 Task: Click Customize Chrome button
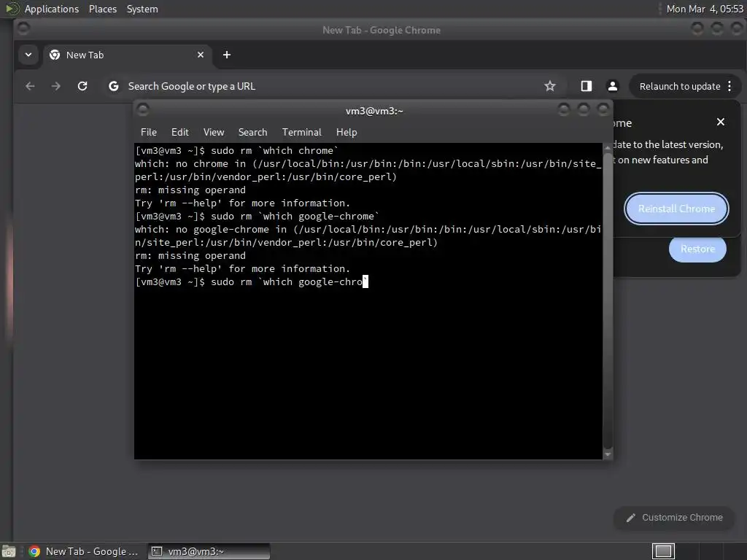click(x=674, y=518)
